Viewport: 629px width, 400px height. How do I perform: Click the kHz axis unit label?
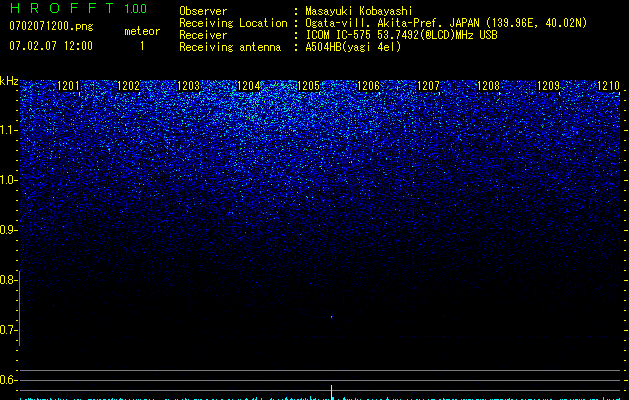click(x=9, y=81)
